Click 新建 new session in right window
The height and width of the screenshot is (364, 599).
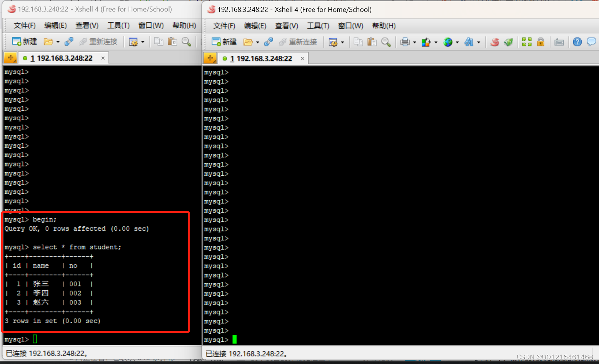(x=224, y=42)
